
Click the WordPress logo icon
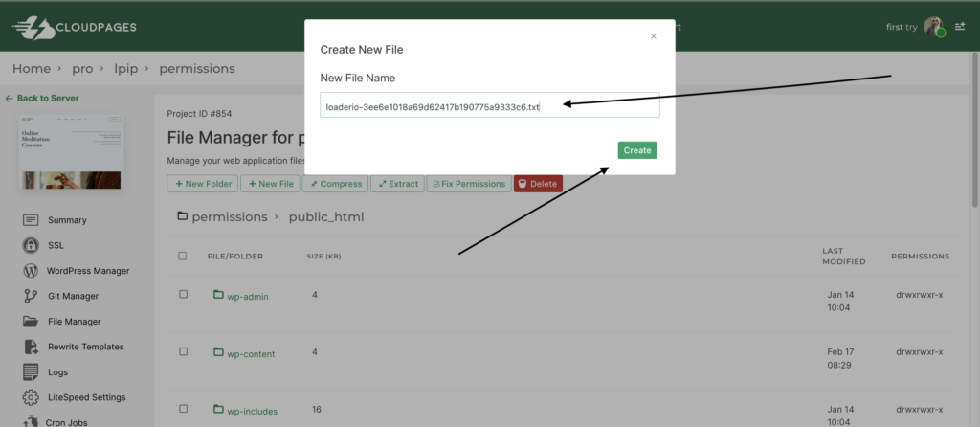coord(31,271)
